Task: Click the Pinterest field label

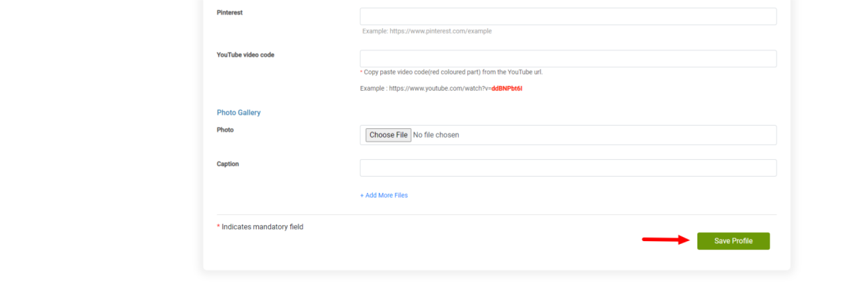Action: [x=230, y=13]
